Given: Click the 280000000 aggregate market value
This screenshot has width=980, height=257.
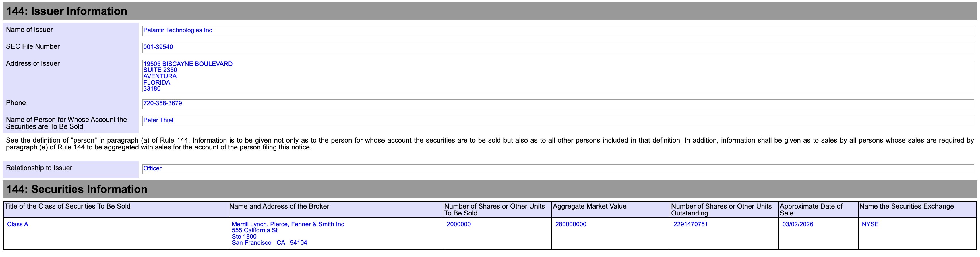Looking at the screenshot, I should click(x=571, y=224).
